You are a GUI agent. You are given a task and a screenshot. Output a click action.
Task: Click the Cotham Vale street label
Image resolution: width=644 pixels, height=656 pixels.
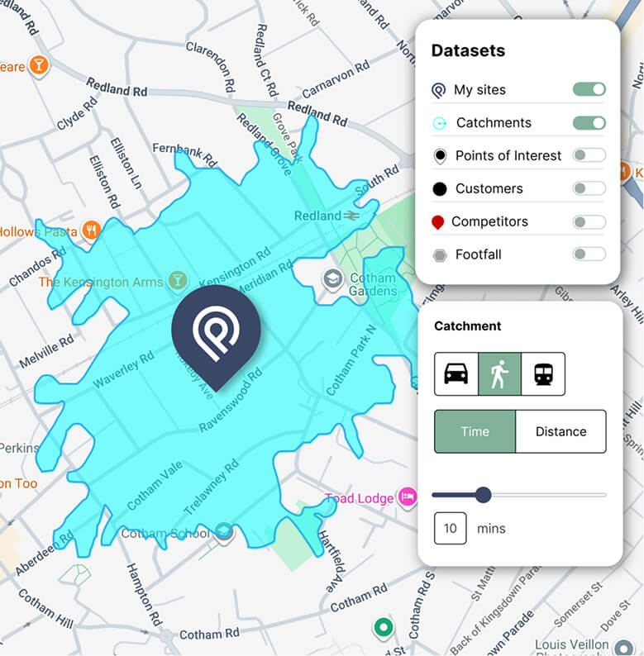coord(155,486)
